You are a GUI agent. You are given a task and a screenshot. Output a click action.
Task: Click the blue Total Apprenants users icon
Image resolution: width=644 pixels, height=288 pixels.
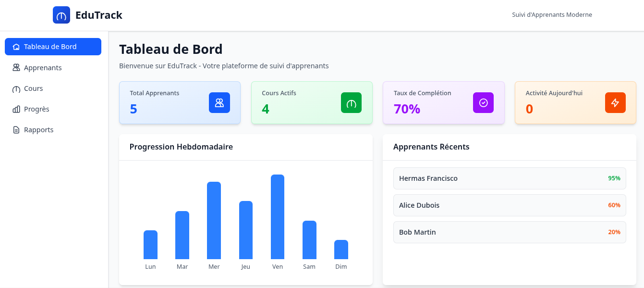click(219, 102)
